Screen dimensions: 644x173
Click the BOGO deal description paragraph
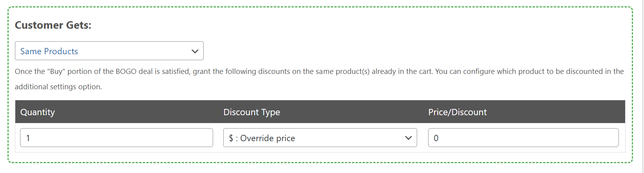[275, 72]
